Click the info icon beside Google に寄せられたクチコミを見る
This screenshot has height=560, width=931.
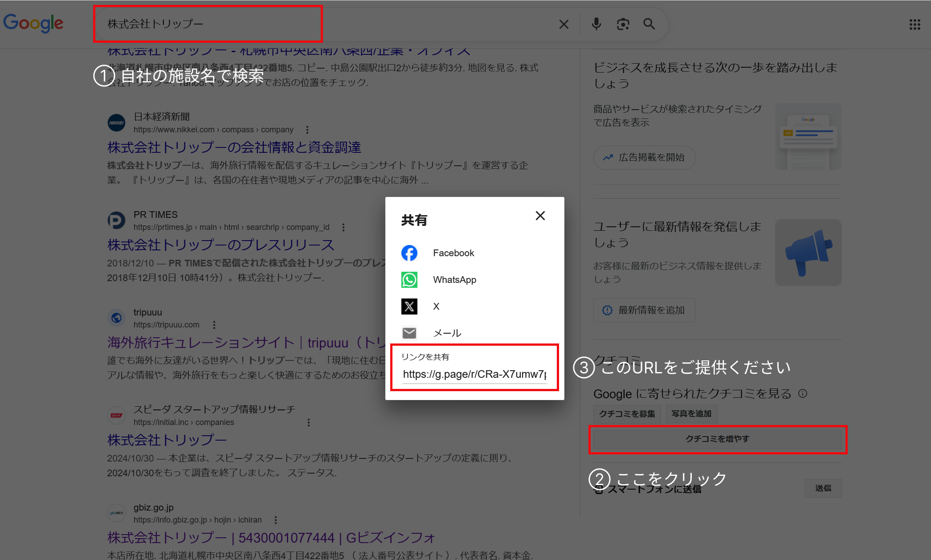803,393
